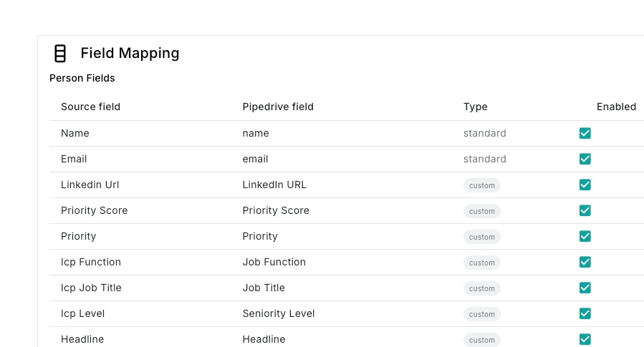Uncheck the Icp Job Title checkbox

[x=585, y=288]
